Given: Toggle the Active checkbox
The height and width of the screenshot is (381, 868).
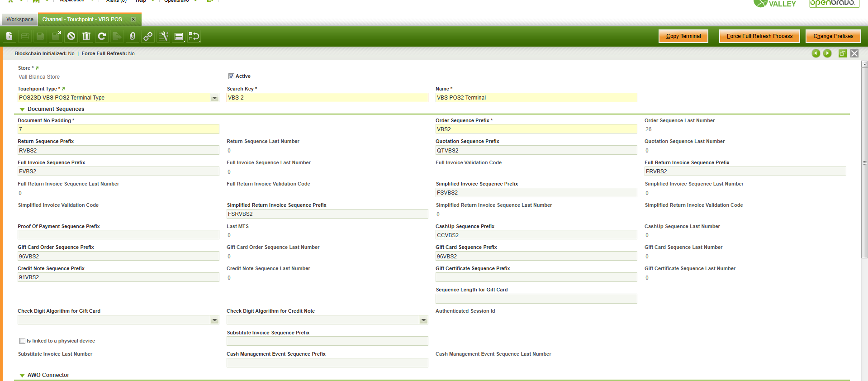Looking at the screenshot, I should (x=231, y=76).
